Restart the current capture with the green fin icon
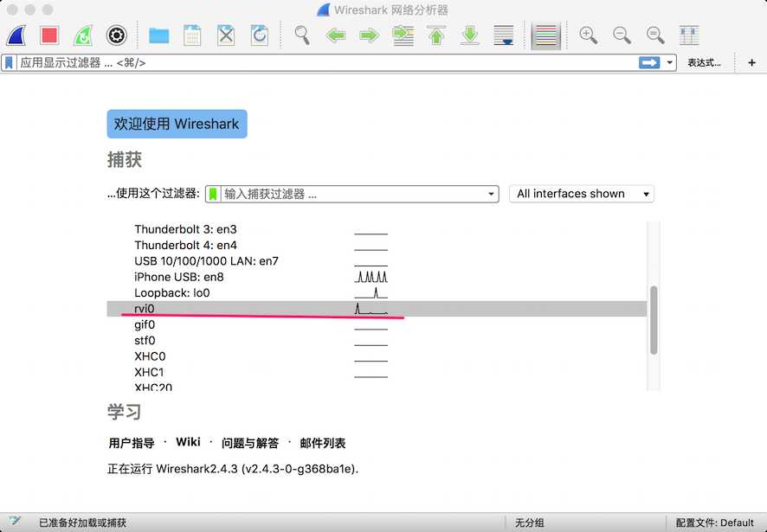Screen dimensions: 767x532 [83, 35]
